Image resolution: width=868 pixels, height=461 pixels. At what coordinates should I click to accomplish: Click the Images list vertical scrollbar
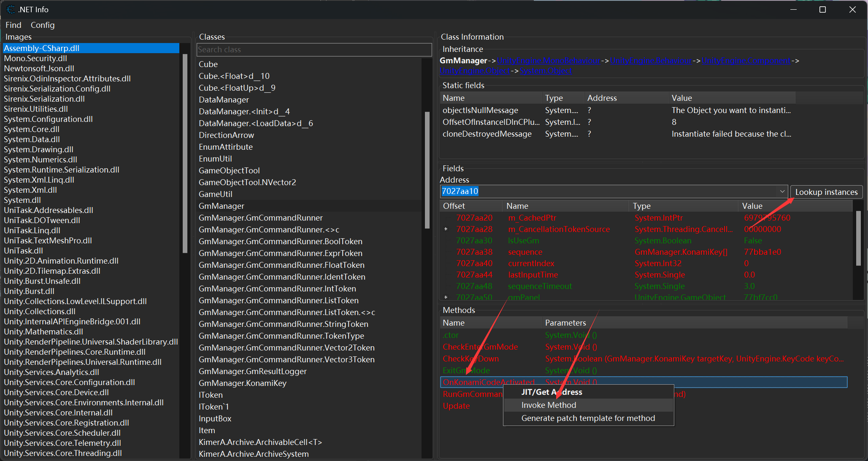click(x=184, y=154)
